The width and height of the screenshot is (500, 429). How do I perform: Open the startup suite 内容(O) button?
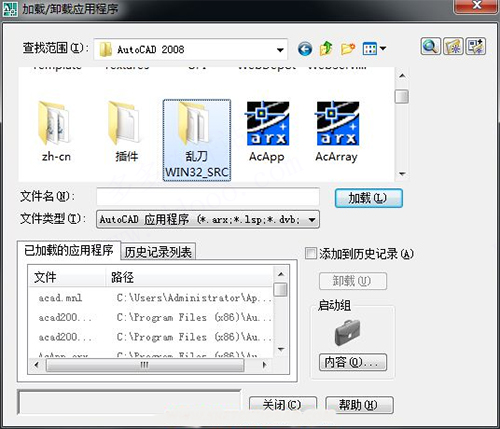(x=353, y=362)
